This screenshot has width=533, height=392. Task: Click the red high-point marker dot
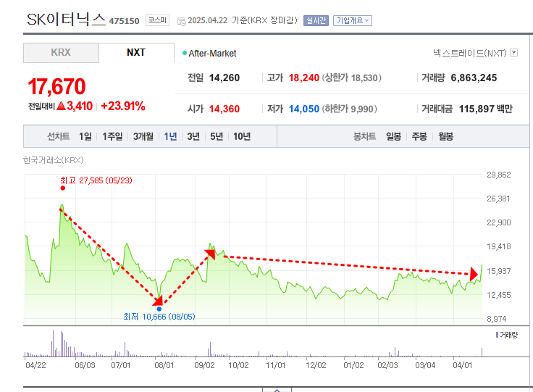[62, 188]
